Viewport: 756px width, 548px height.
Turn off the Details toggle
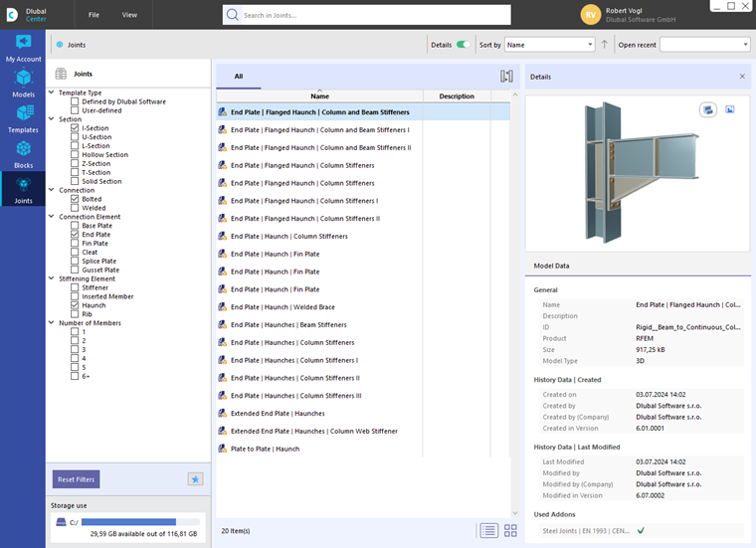tap(463, 45)
